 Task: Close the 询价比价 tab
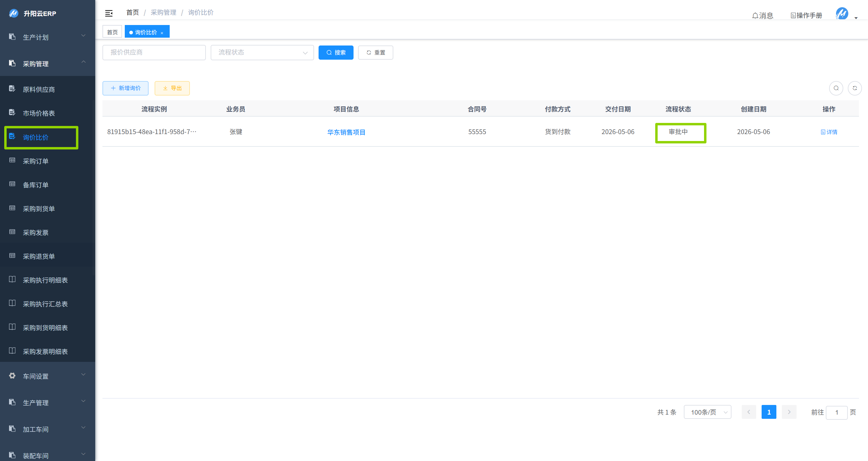tap(162, 33)
